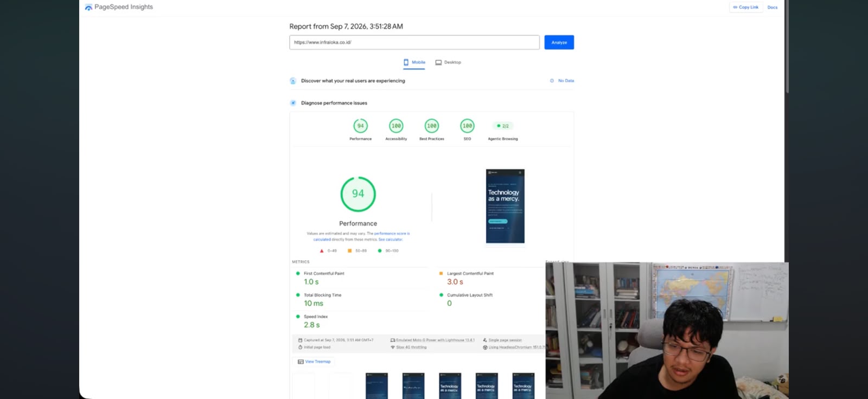Open the fifth filmstrip thumbnail showing Technology text

pos(450,385)
